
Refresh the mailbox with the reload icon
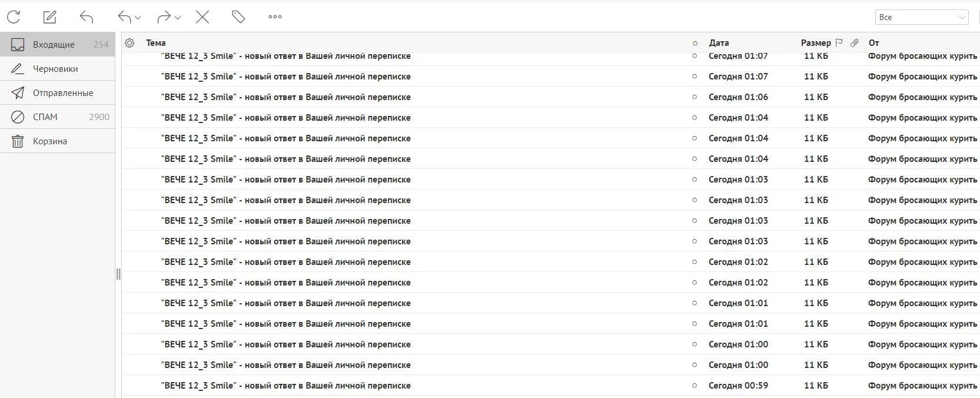(14, 17)
